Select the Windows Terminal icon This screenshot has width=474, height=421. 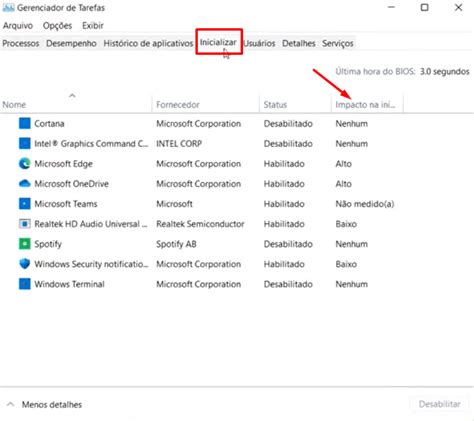click(x=24, y=284)
